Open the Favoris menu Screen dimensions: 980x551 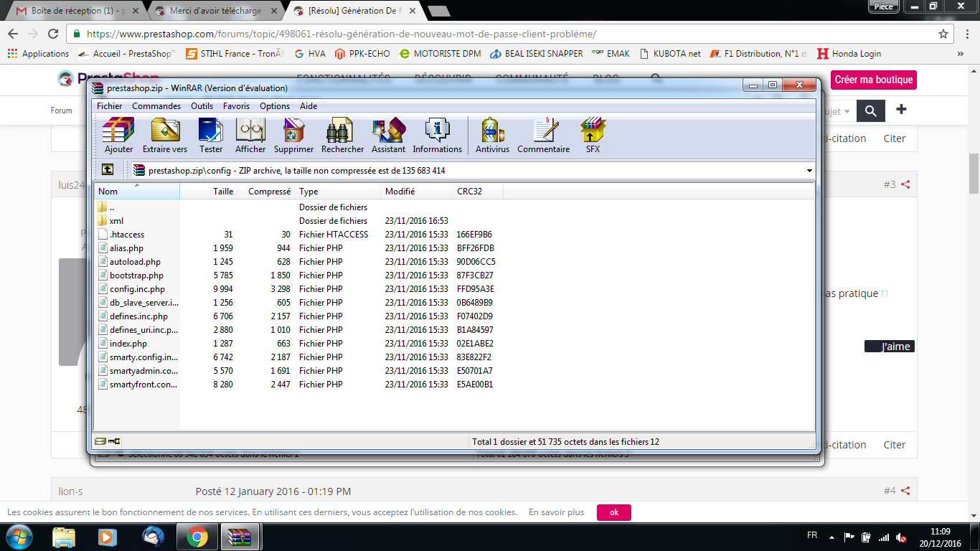237,106
